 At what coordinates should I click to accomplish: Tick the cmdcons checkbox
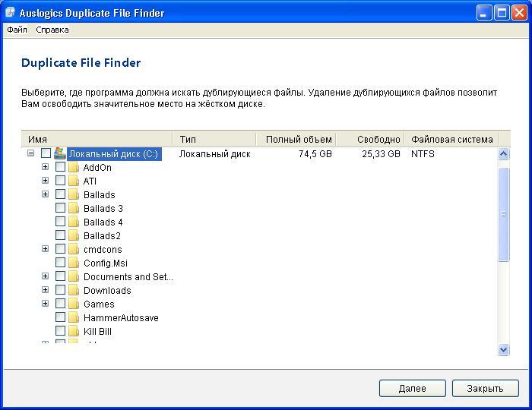60,249
